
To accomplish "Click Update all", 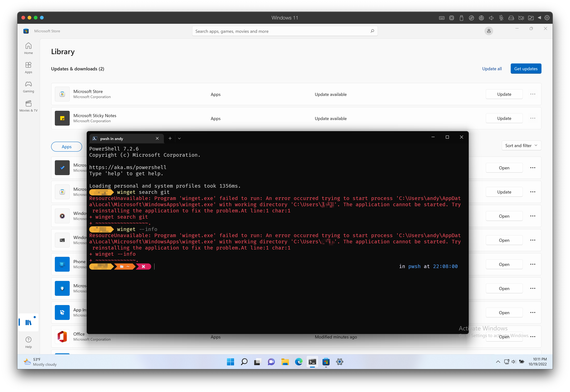I will [492, 69].
